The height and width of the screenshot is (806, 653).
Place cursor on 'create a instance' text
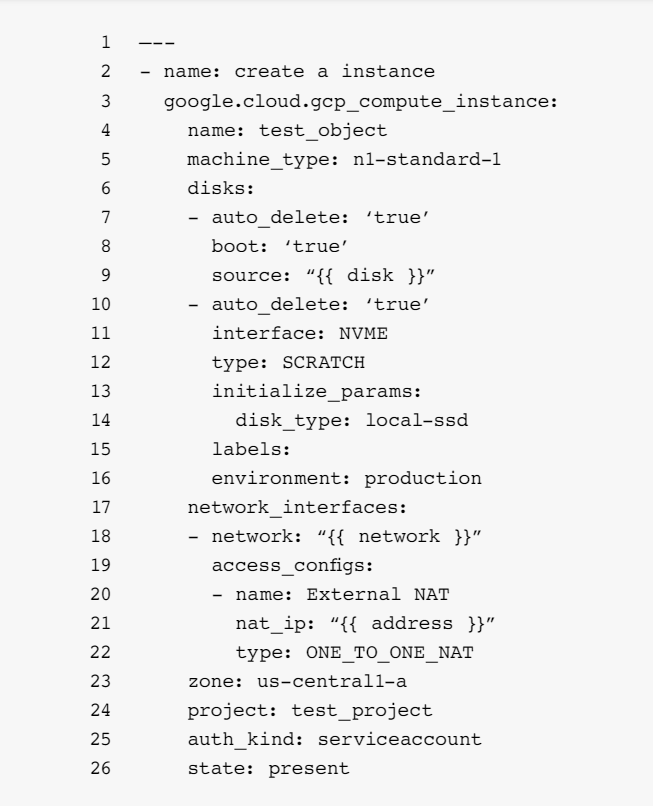click(335, 71)
